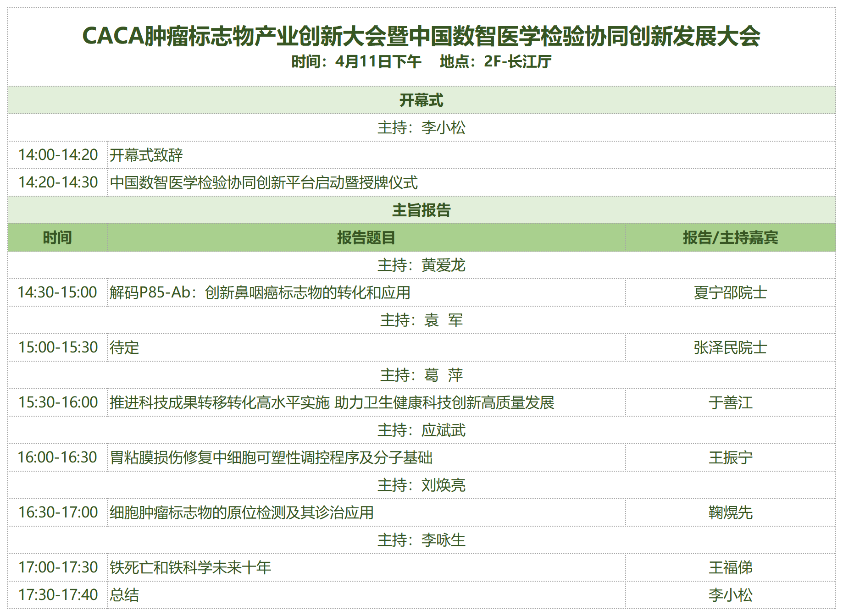
Task: Click the '报告题目' column header
Action: click(x=366, y=237)
